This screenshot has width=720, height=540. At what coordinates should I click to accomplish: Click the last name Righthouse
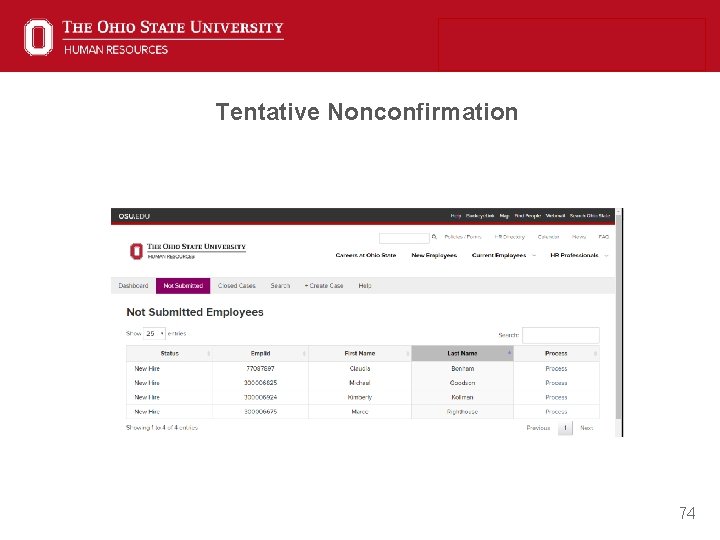point(462,412)
